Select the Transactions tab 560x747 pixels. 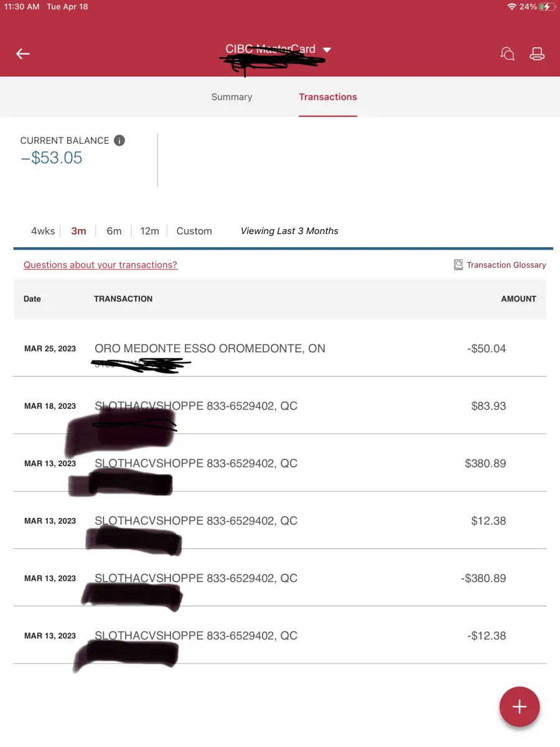pos(328,97)
